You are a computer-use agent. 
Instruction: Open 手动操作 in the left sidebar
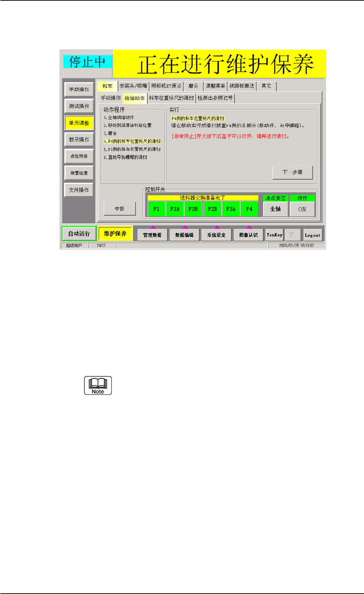[x=79, y=89]
